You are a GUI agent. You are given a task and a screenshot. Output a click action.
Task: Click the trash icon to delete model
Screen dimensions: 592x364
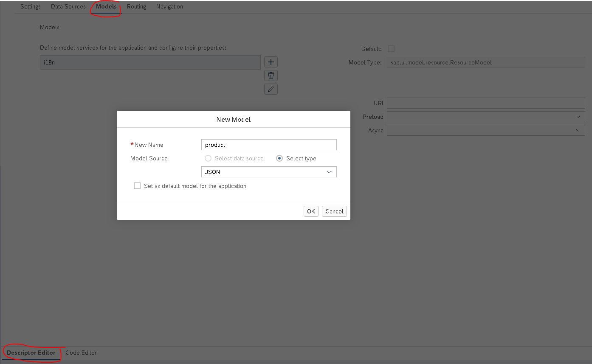coord(271,76)
